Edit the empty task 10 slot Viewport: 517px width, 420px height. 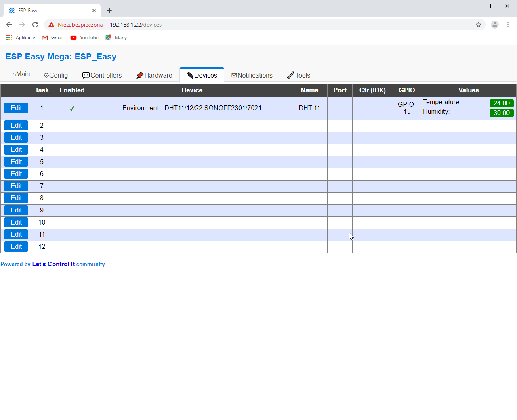[16, 222]
